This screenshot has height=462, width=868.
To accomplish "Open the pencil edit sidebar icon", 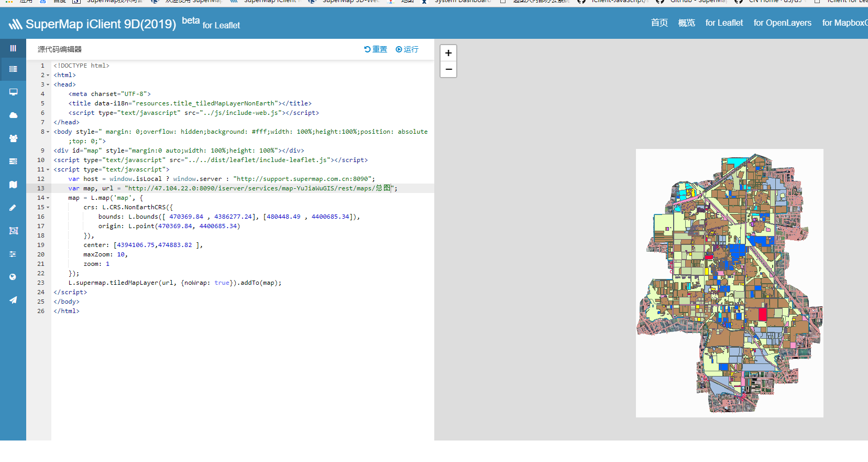I will point(13,208).
